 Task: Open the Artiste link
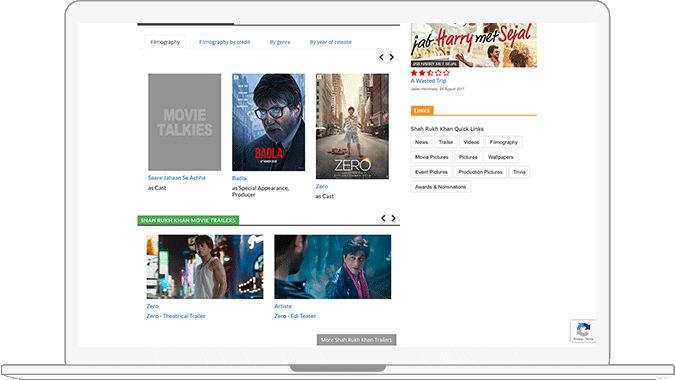pos(283,306)
